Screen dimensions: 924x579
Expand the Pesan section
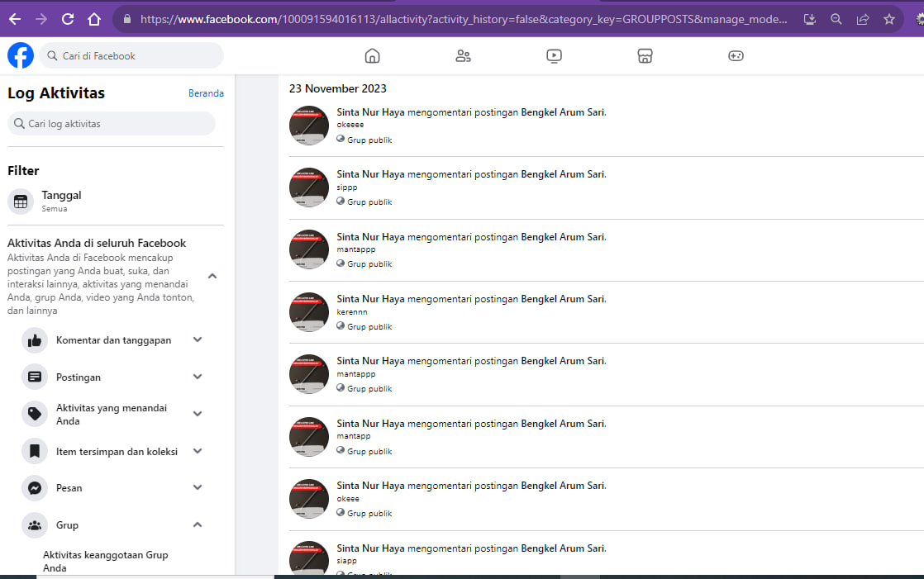tap(198, 487)
